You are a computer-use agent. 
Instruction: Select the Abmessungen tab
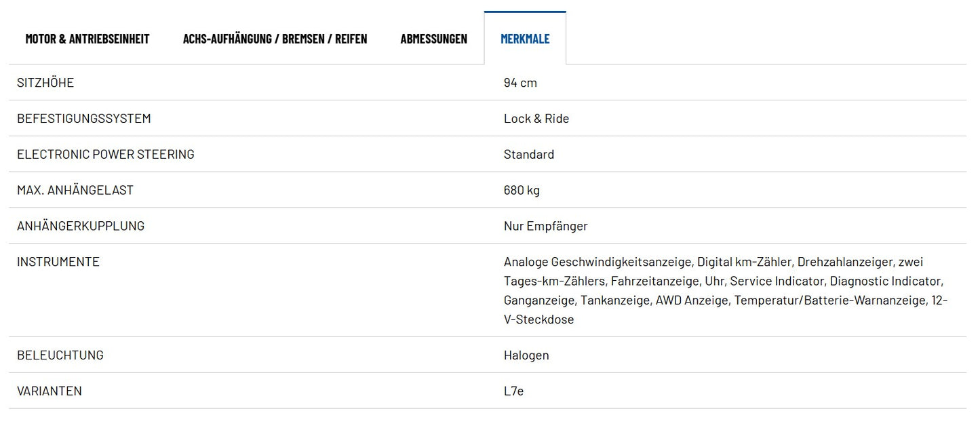pyautogui.click(x=433, y=39)
